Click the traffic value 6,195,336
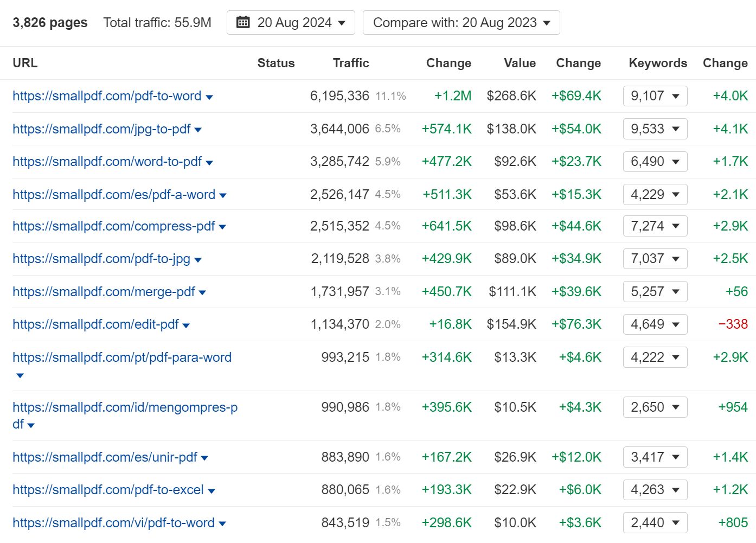Viewport: 756px width, 543px height. [339, 96]
